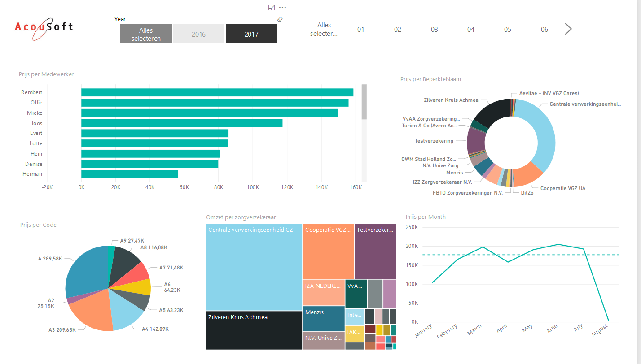641x364 pixels.
Task: Select the IZA NEDERL... treemap tile
Action: [x=324, y=292]
